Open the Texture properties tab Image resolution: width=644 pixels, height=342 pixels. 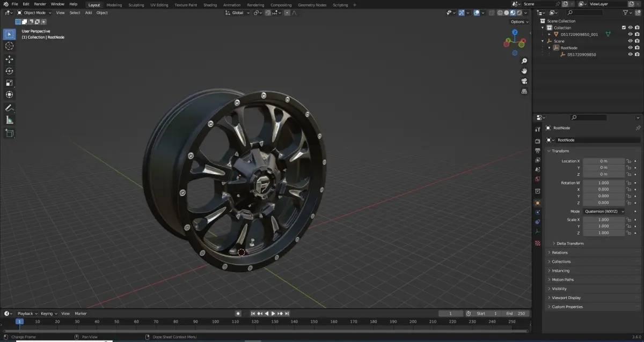pos(538,243)
